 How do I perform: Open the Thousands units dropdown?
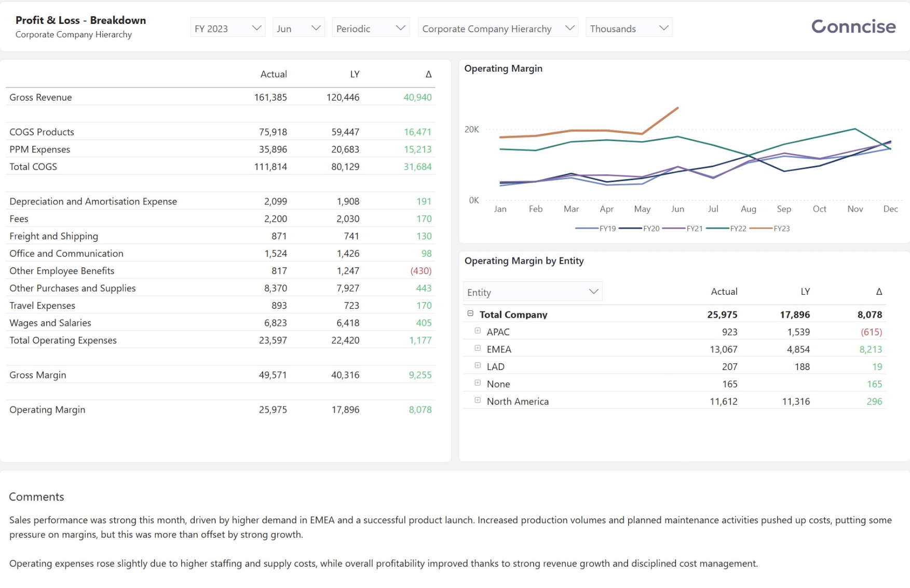click(629, 28)
